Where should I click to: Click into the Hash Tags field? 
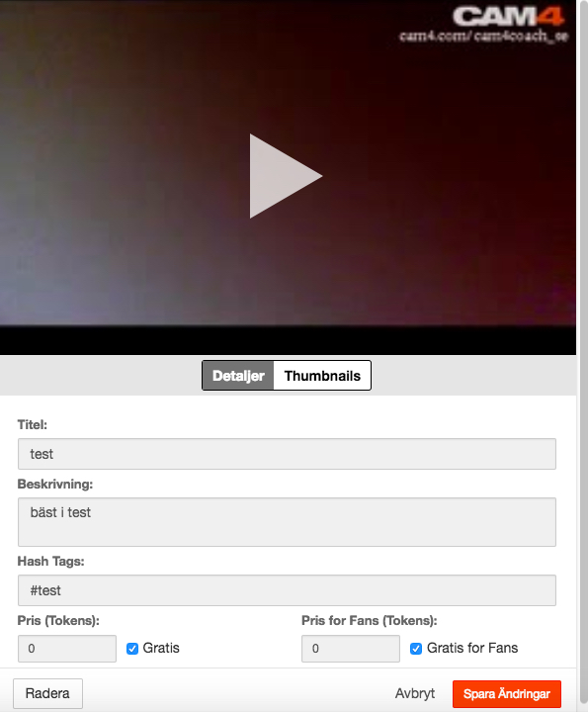pyautogui.click(x=287, y=589)
